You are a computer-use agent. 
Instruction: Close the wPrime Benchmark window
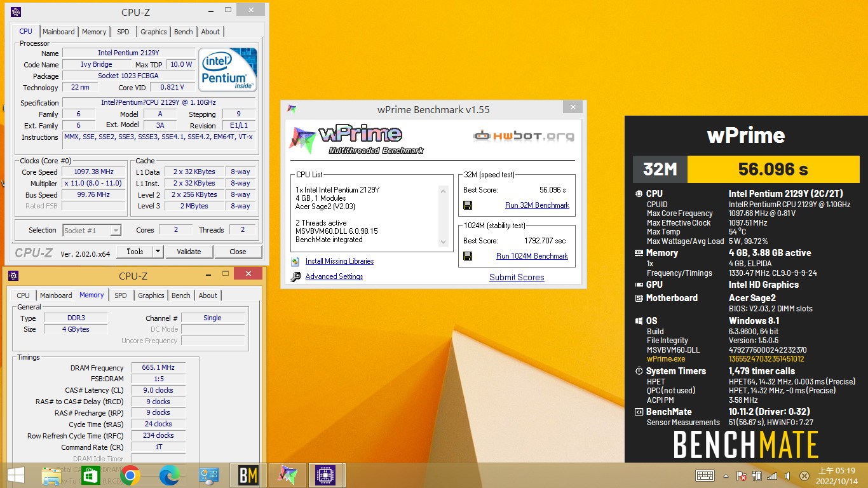(573, 107)
